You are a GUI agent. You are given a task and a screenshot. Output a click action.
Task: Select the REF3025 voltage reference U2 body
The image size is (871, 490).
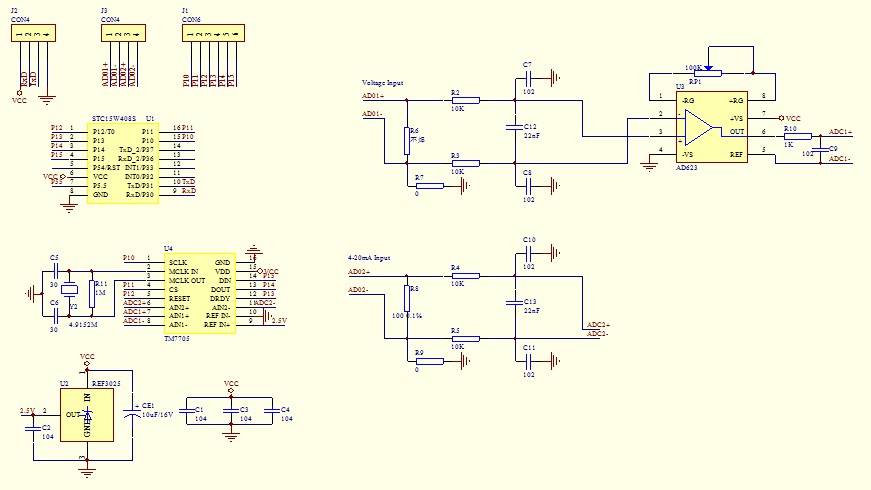point(87,415)
